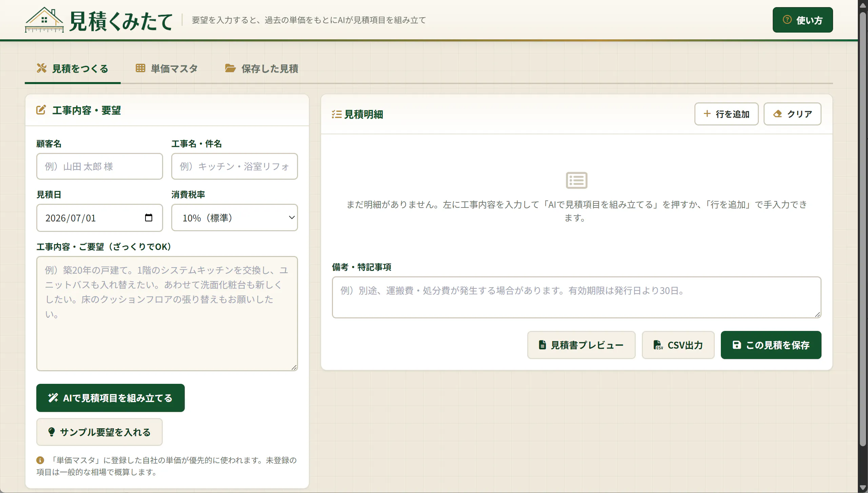Viewport: 868px width, 493px height.
Task: Click サンプル要望を入れる button
Action: pyautogui.click(x=99, y=432)
